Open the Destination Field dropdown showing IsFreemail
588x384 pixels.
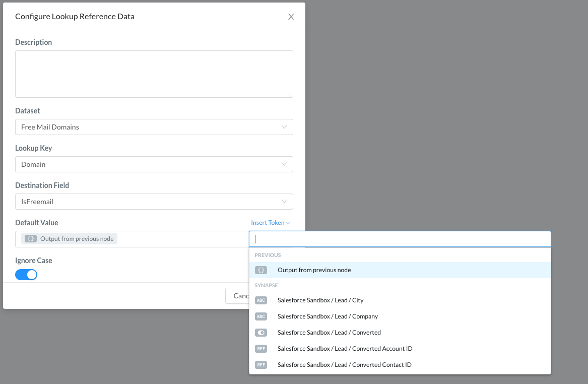pos(154,202)
